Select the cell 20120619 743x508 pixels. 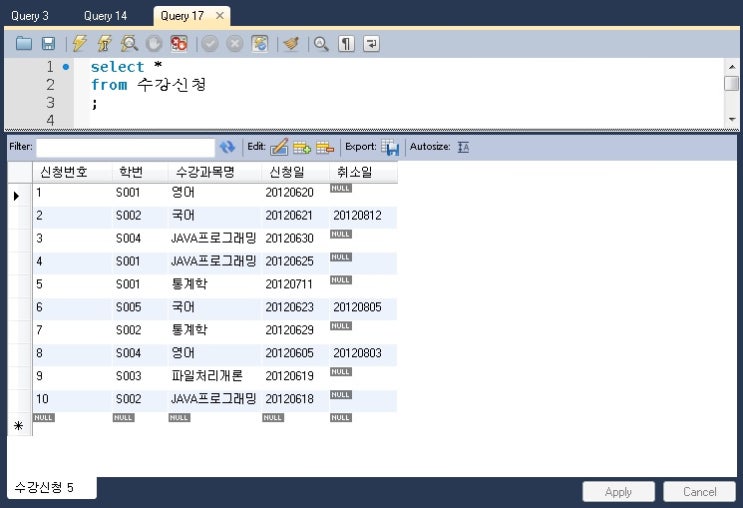pyautogui.click(x=295, y=376)
